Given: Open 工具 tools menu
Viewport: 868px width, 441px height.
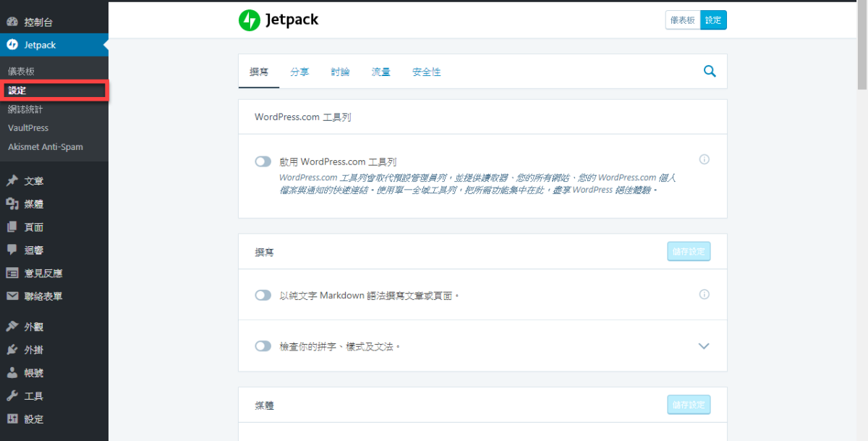Looking at the screenshot, I should [x=54, y=396].
